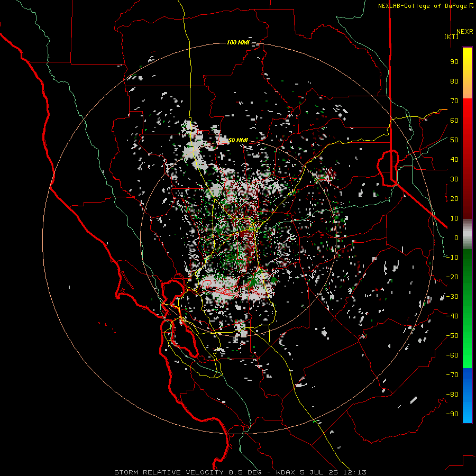Click the 30 value on the velocity scale
This screenshot has height=476, width=476.
454,179
